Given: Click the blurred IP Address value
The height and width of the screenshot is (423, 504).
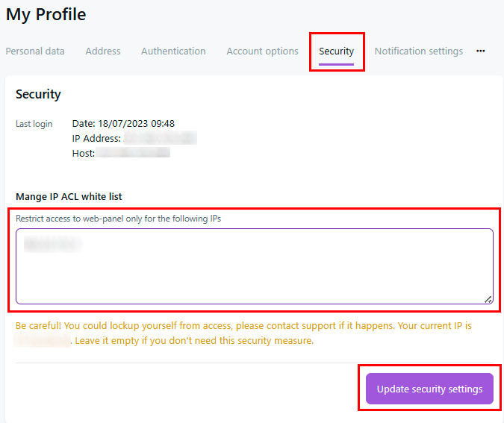Looking at the screenshot, I should click(x=160, y=138).
